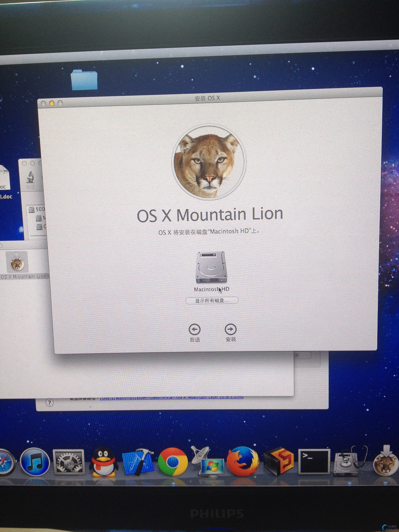Image resolution: width=399 pixels, height=532 pixels.
Task: Click the microscope Verify icon in Disk Utility
Action: coord(31,177)
